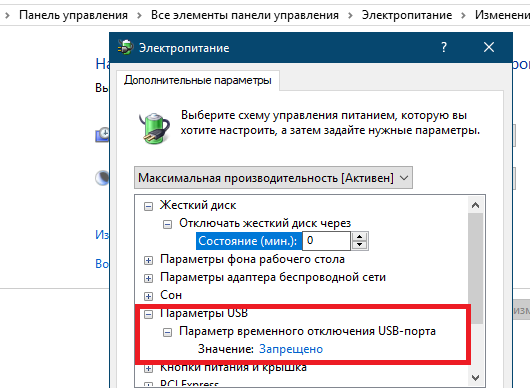This screenshot has height=388, width=530.
Task: Select the Состояние (мин.) highlighted label
Action: 249,241
